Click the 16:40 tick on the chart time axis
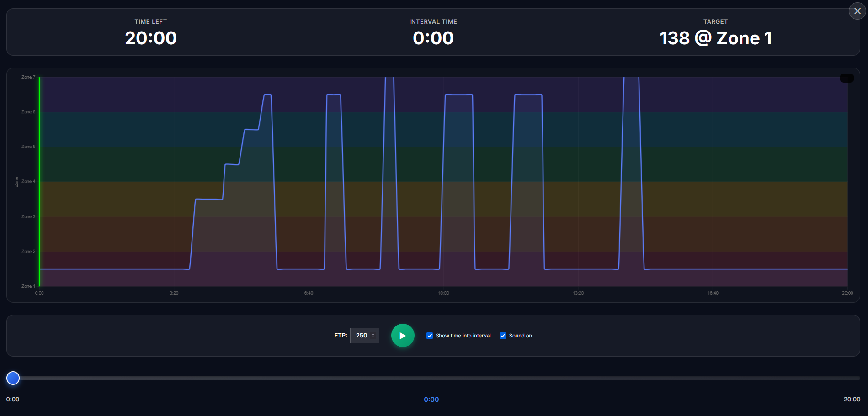Image resolution: width=868 pixels, height=416 pixels. (713, 293)
